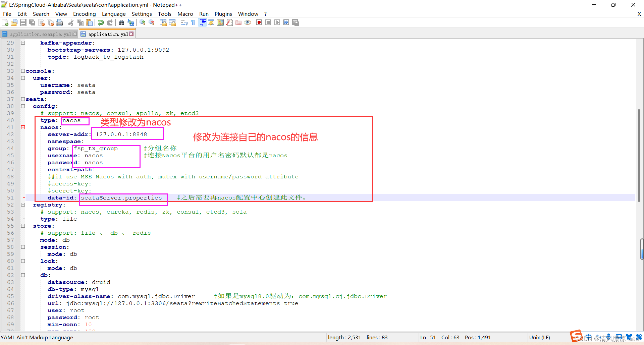Open the Window menu
Viewport: 644px width, 345px height.
[x=248, y=14]
